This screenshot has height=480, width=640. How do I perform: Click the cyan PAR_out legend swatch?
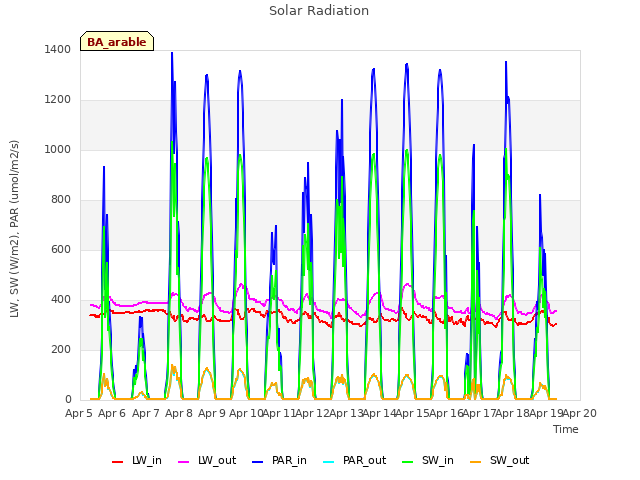coord(329,462)
